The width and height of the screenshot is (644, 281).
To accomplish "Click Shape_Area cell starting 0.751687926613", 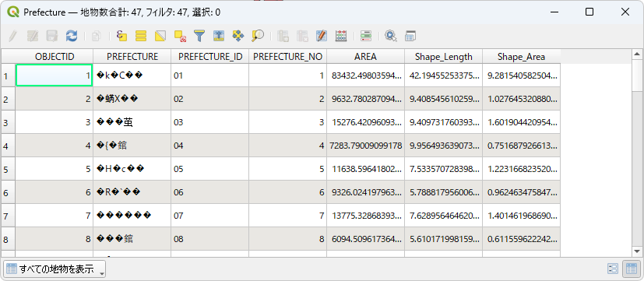I will click(521, 146).
